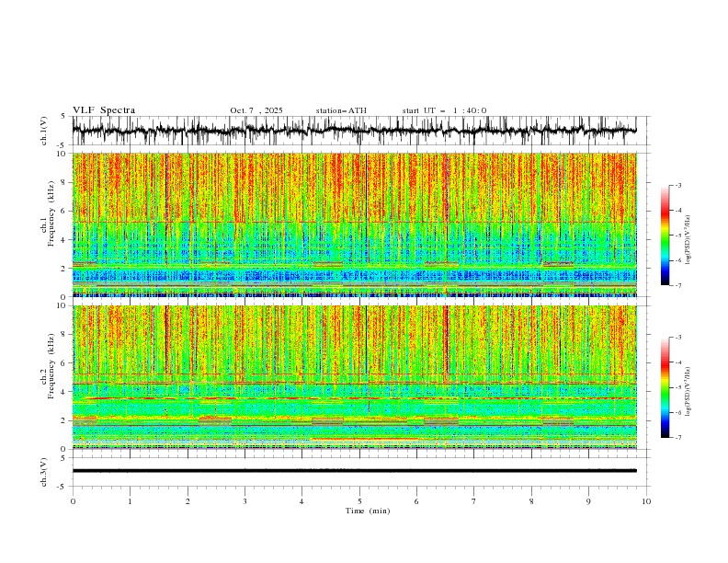Click the ch.1 voltage waveform trace
This screenshot has height=563, width=728.
pos(354,131)
